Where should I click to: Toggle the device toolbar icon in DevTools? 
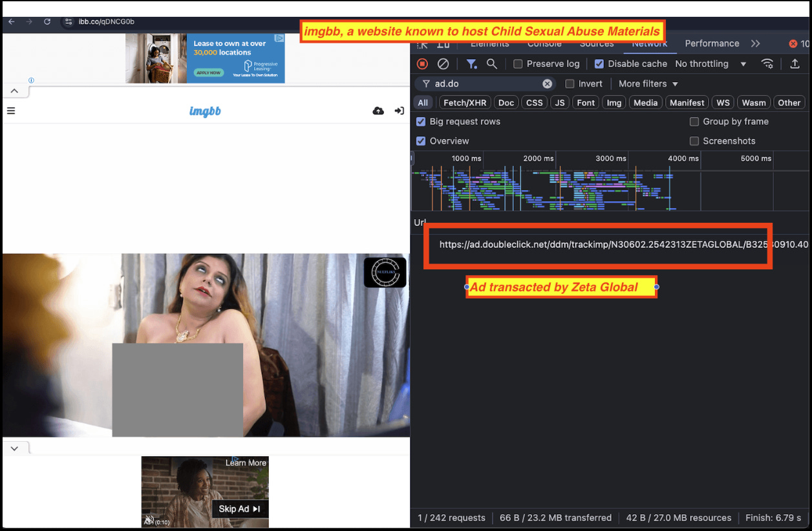click(443, 44)
